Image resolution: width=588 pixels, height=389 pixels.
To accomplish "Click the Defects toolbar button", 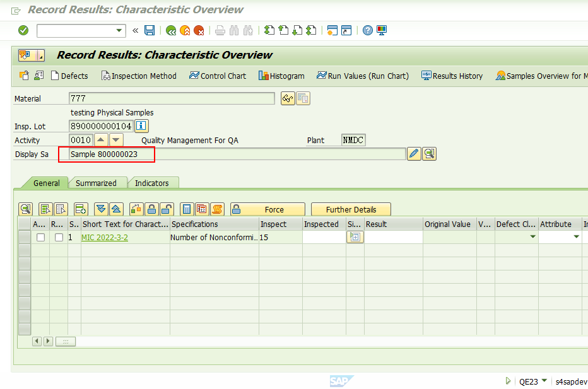I will [x=70, y=76].
